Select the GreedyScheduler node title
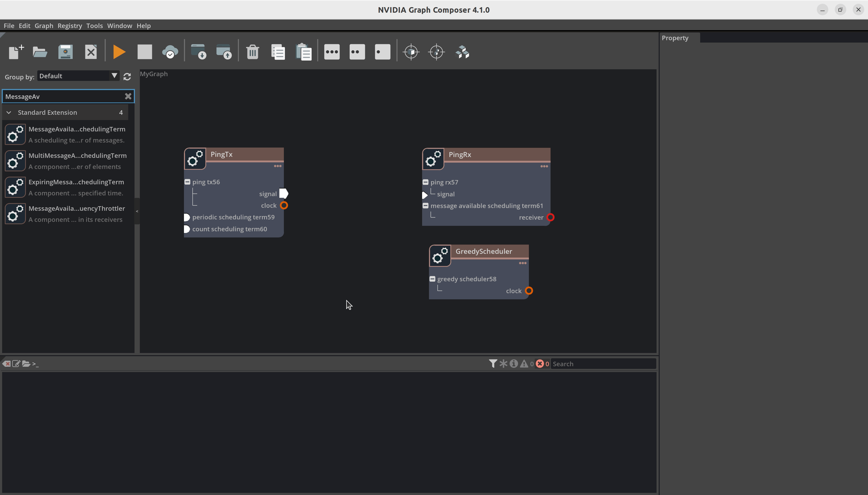 tap(484, 251)
